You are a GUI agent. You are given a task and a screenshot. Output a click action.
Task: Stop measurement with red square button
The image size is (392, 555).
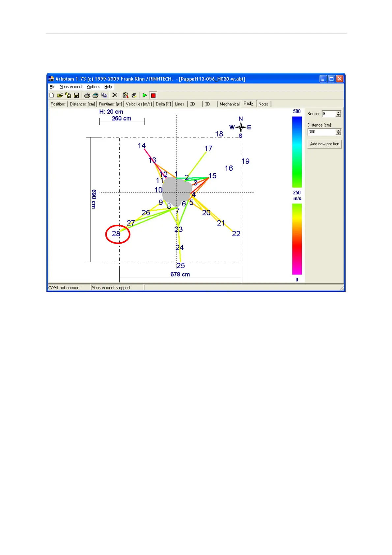tap(153, 95)
